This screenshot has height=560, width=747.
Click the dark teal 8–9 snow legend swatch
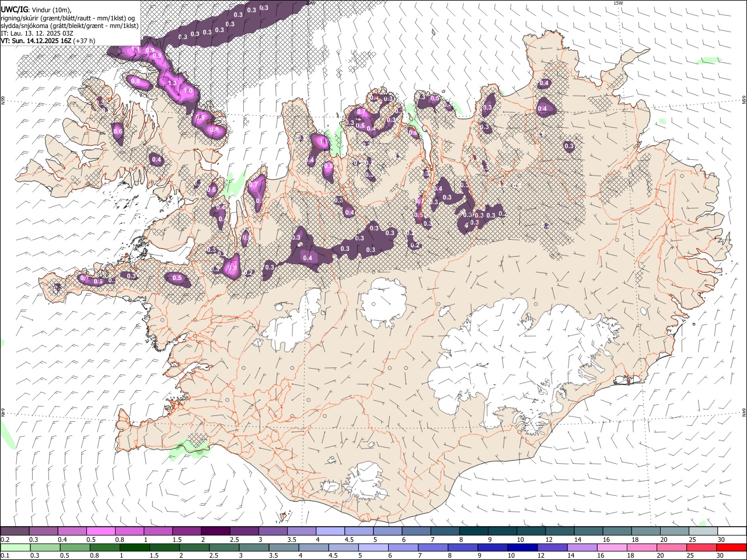coord(473,531)
